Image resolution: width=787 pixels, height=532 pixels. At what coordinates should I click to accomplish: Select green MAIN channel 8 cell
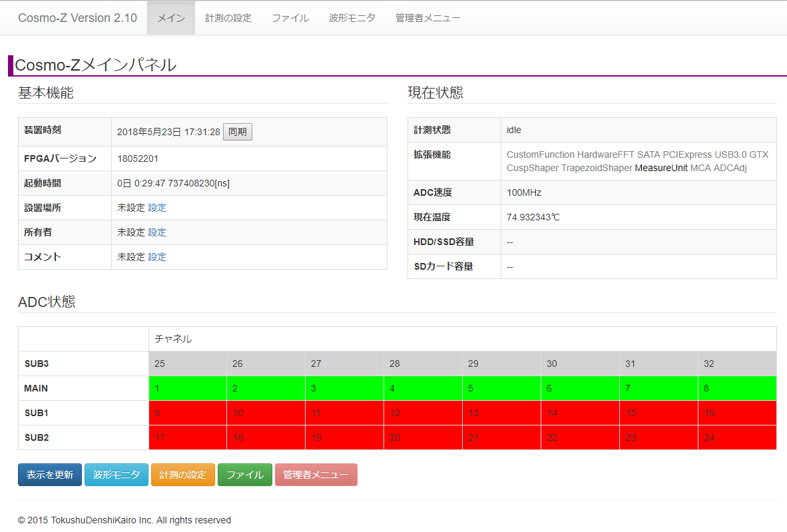pos(737,388)
